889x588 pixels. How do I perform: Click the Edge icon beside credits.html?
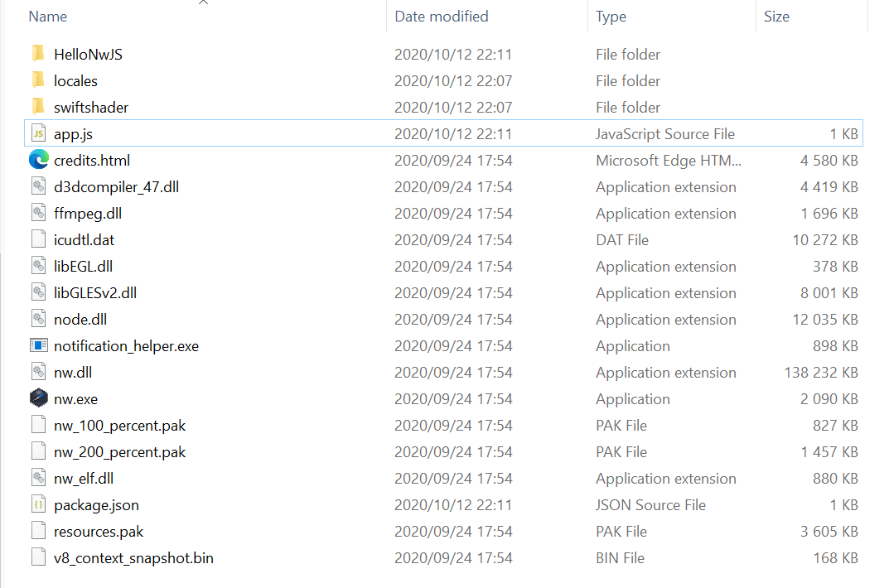[38, 161]
